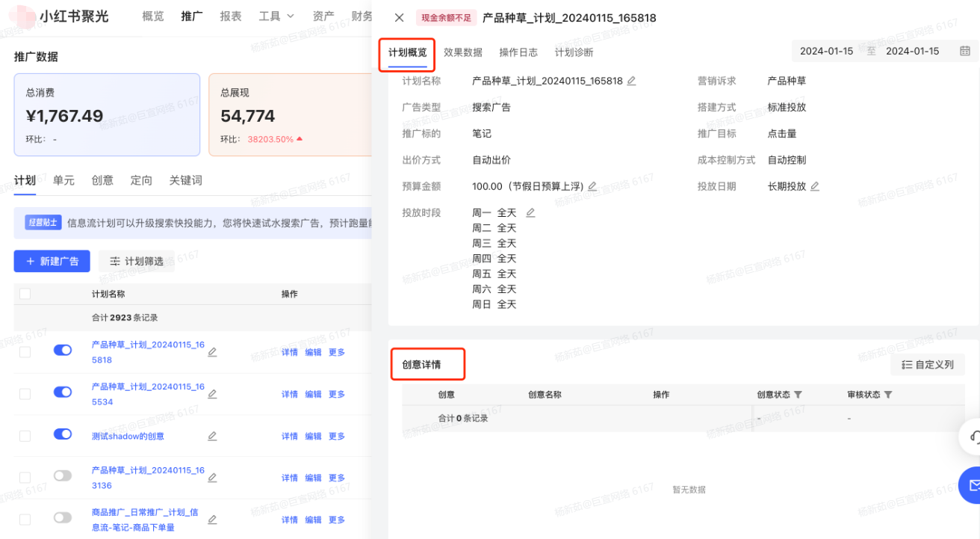Open 更多 menu for 商品推广_日常推广 plan
The image size is (980, 539).
click(x=337, y=520)
